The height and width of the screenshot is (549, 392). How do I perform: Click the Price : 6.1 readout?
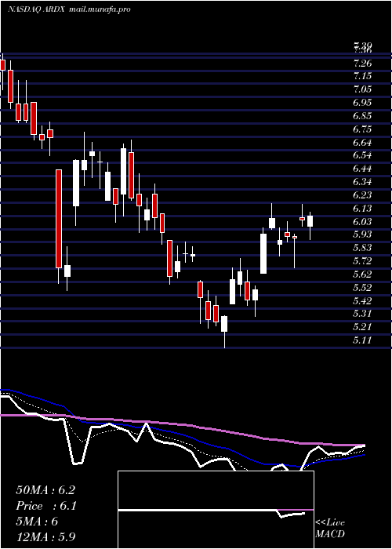click(46, 506)
